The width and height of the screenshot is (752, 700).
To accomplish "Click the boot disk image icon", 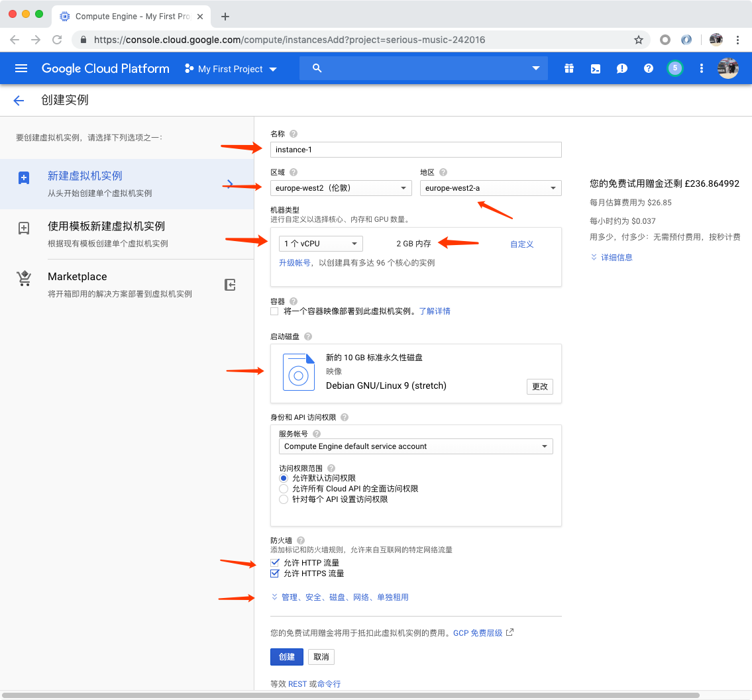I will tap(299, 373).
